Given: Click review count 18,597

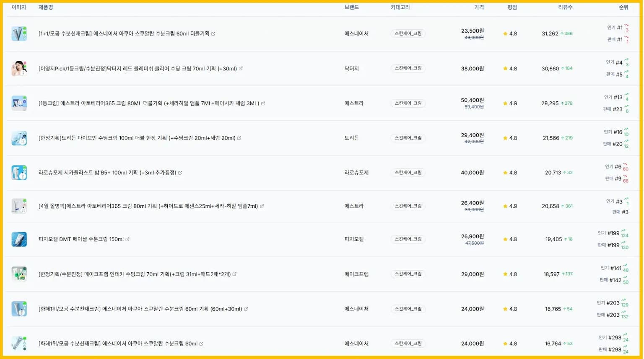Looking at the screenshot, I should click(x=551, y=274).
